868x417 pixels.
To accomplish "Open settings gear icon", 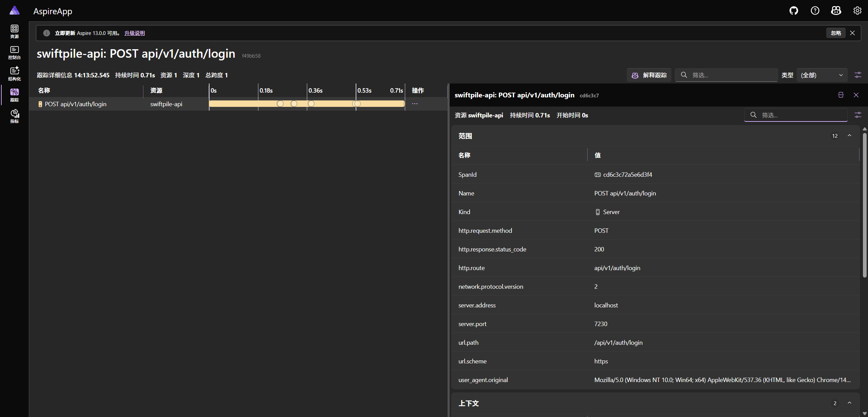I will pyautogui.click(x=857, y=11).
